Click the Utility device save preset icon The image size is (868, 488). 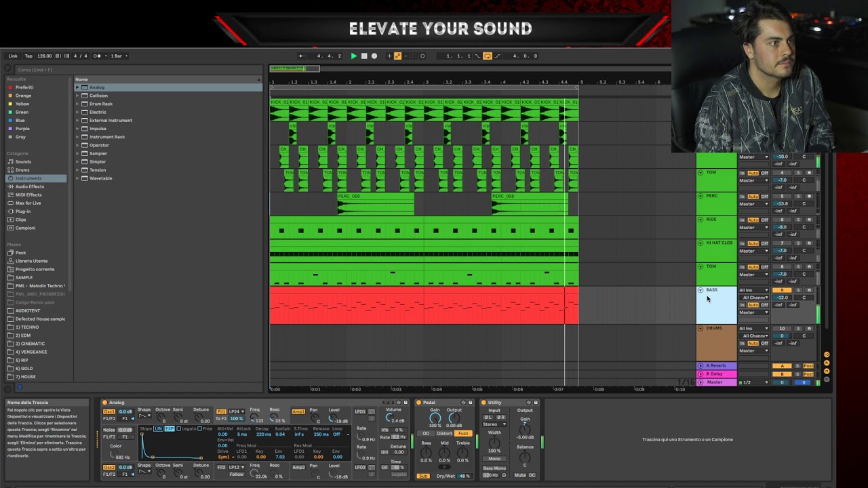pos(536,403)
